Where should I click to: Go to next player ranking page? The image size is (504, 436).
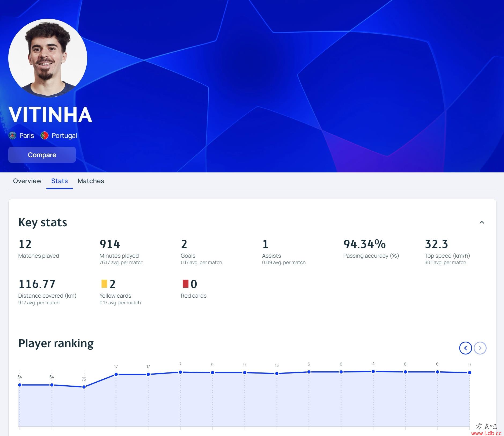480,348
